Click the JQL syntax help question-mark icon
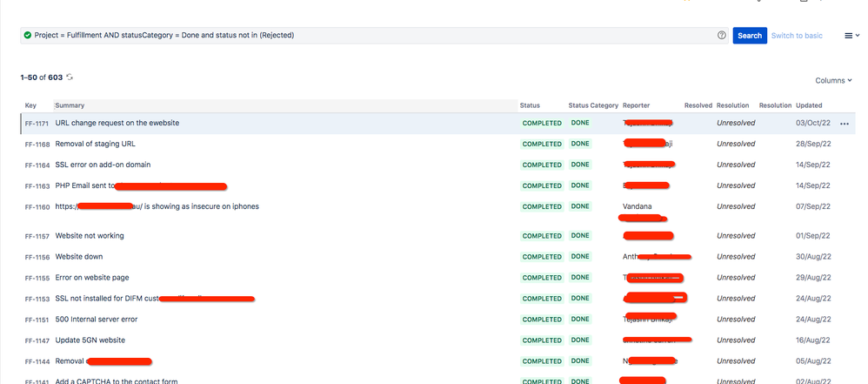This screenshot has height=384, width=868. pyautogui.click(x=721, y=35)
